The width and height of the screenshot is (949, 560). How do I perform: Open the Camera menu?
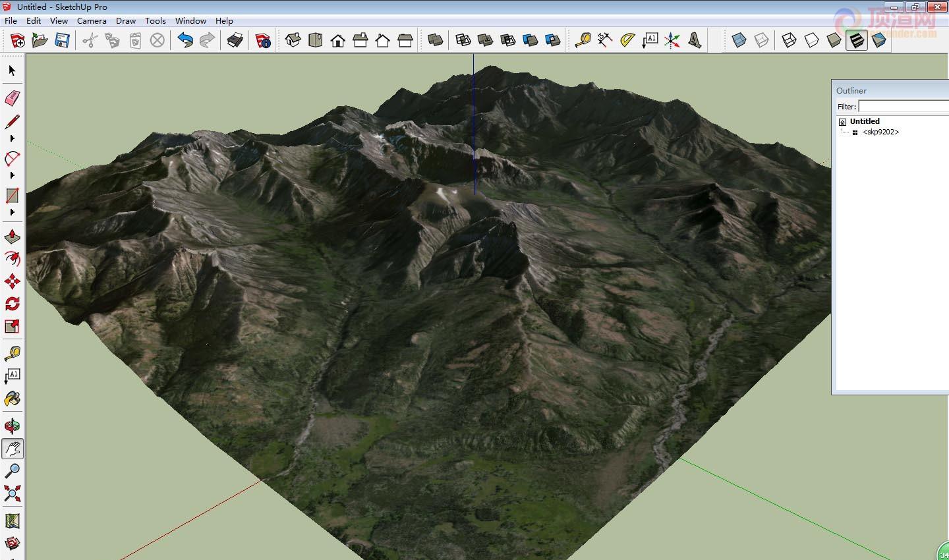click(x=92, y=20)
